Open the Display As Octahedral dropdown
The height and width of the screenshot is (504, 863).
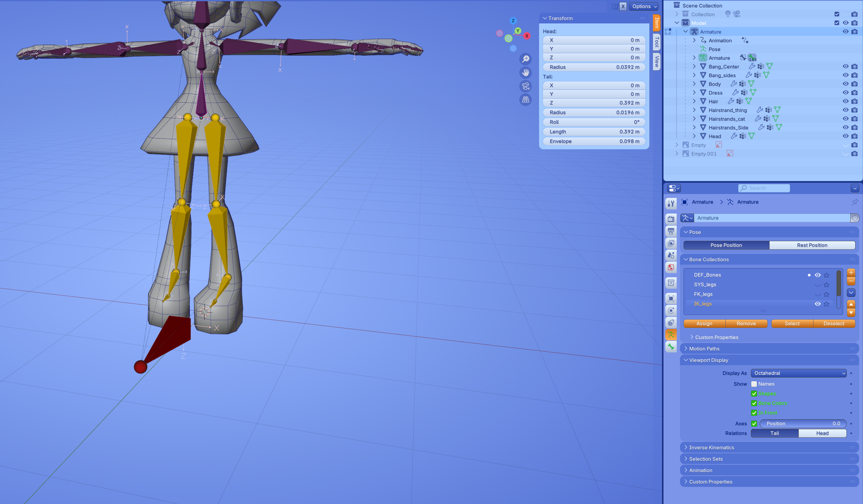798,373
